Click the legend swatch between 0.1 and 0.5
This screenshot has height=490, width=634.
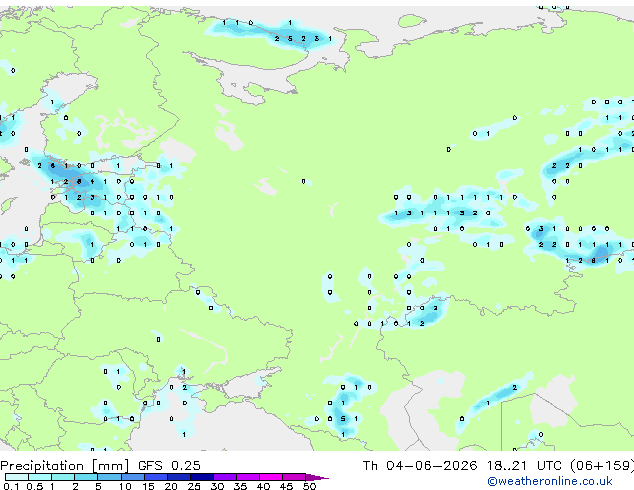point(17,477)
